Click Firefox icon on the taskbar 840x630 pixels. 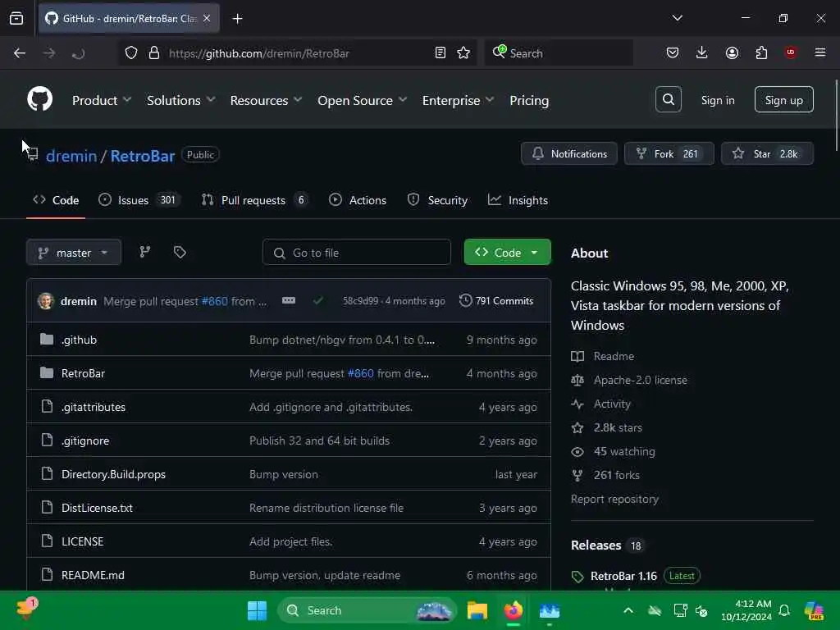(x=514, y=610)
